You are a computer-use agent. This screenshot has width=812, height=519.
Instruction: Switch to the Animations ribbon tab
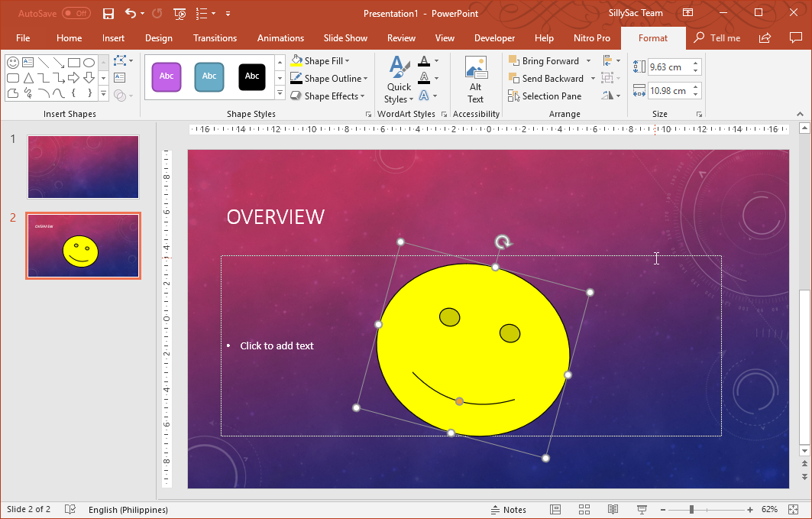[280, 37]
